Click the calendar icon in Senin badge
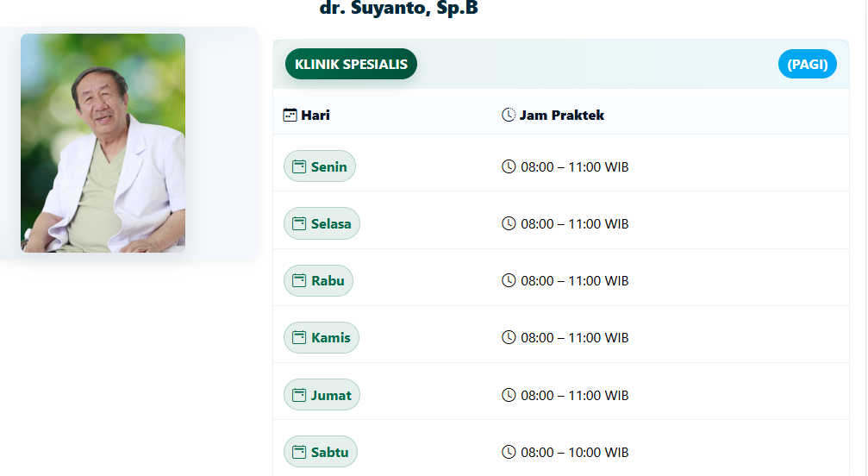This screenshot has height=476, width=868. tap(300, 166)
